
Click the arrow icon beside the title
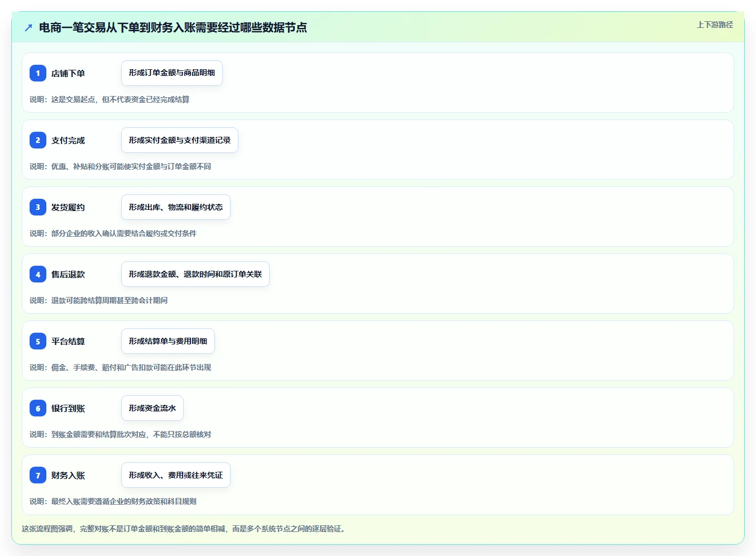(28, 27)
